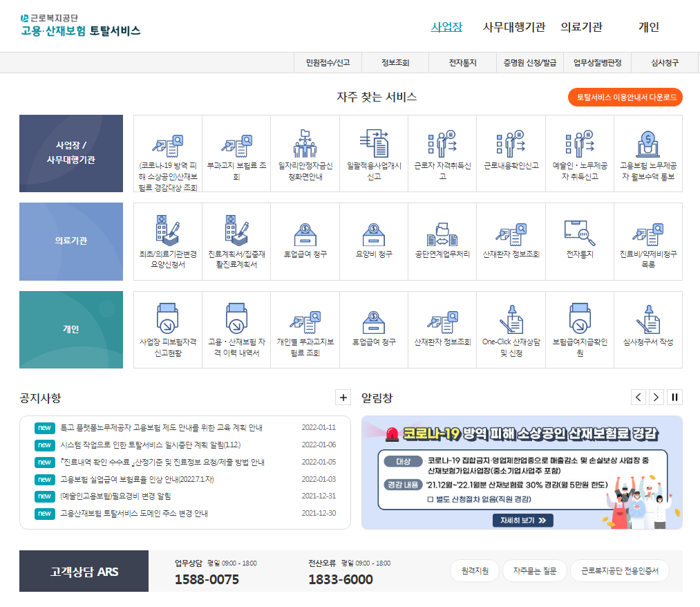The width and height of the screenshot is (700, 607).
Task: Open the One-Click 산재상담 및 신청 icon
Action: (511, 329)
